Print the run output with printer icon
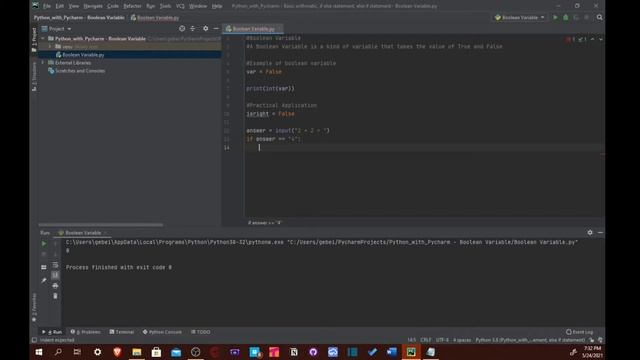This screenshot has width=640, height=360. coord(55,286)
